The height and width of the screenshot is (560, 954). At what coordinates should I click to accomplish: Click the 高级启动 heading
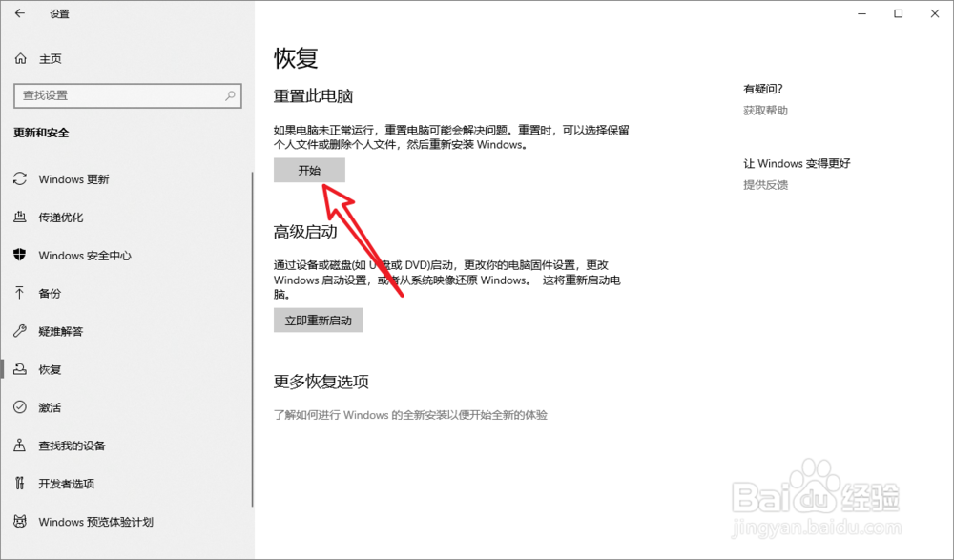coord(305,231)
